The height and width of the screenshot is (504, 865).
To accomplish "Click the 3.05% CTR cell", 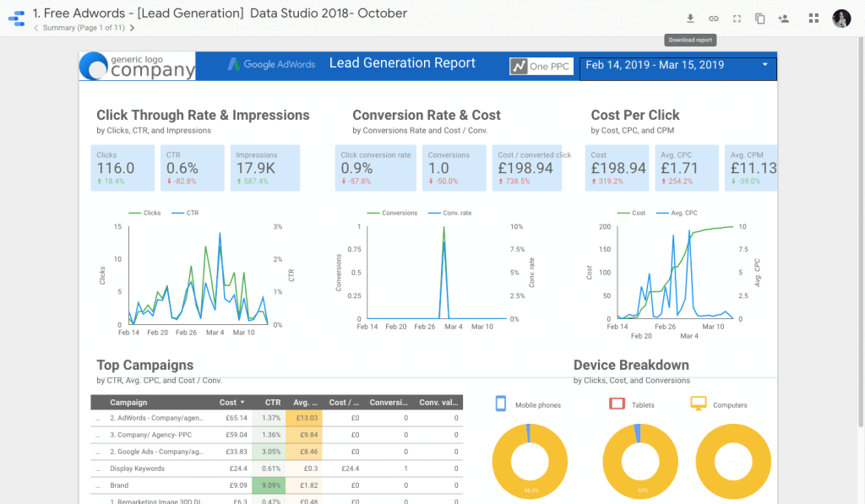I will (x=269, y=452).
